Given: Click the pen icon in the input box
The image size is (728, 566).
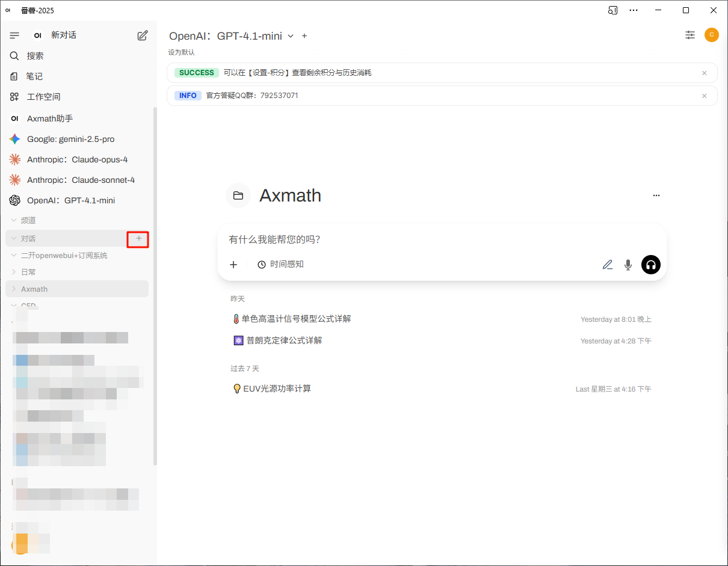Looking at the screenshot, I should [608, 265].
